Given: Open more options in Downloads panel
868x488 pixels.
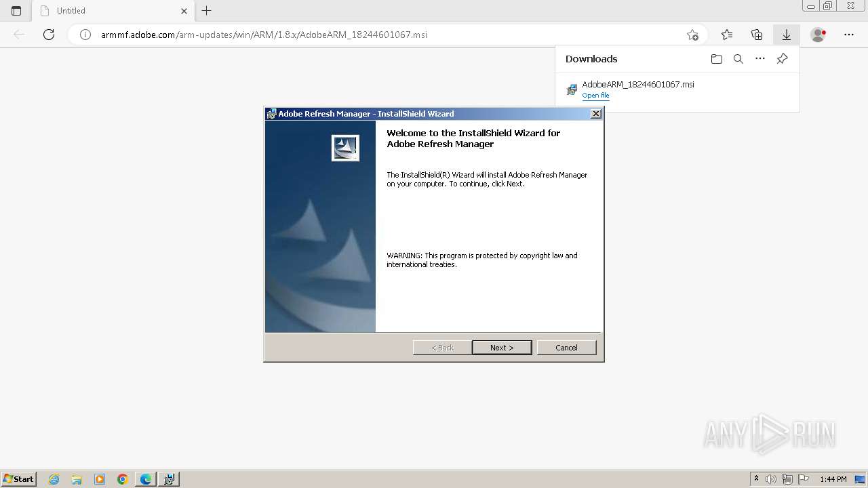Looking at the screenshot, I should [760, 59].
